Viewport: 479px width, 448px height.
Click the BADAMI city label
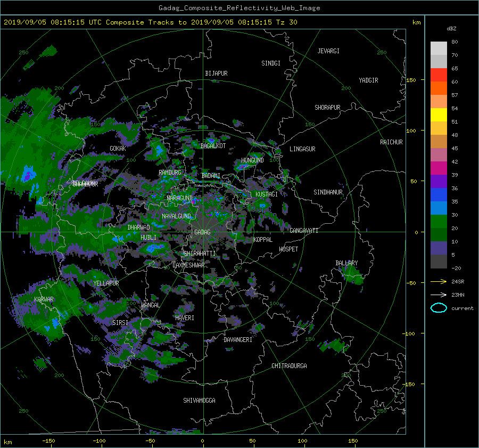click(211, 176)
